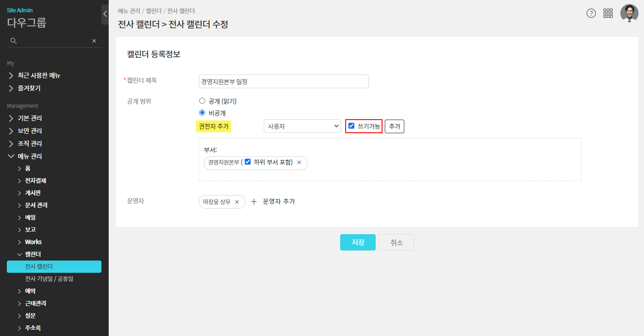Image resolution: width=644 pixels, height=336 pixels.
Task: Click the 캘린더 제목 input field
Action: tap(283, 81)
